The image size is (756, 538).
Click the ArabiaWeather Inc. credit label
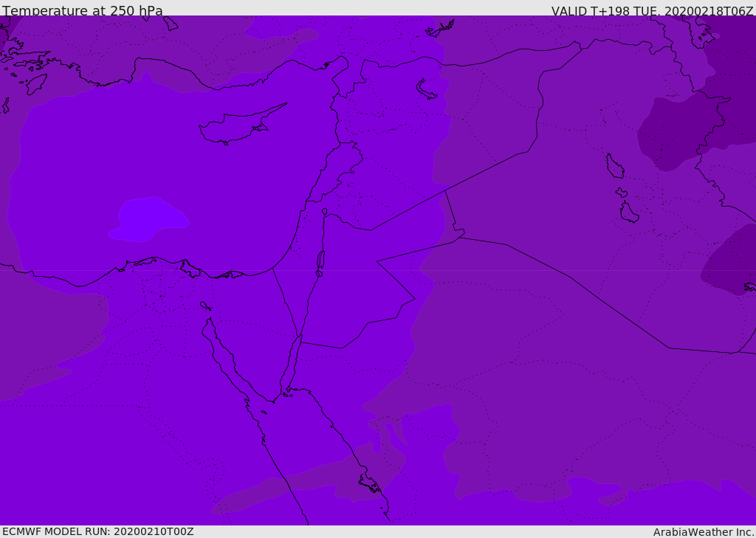(x=704, y=532)
